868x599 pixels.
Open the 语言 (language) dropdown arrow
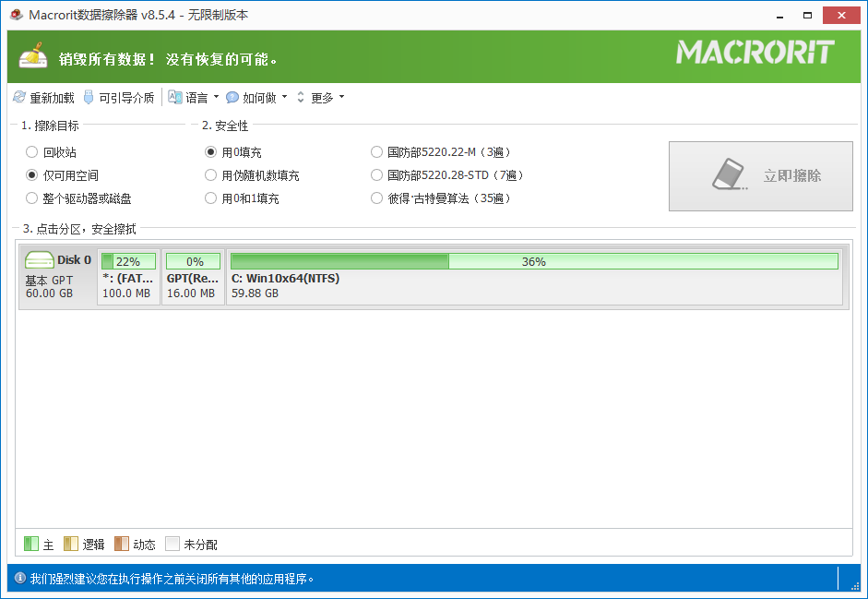coord(217,97)
